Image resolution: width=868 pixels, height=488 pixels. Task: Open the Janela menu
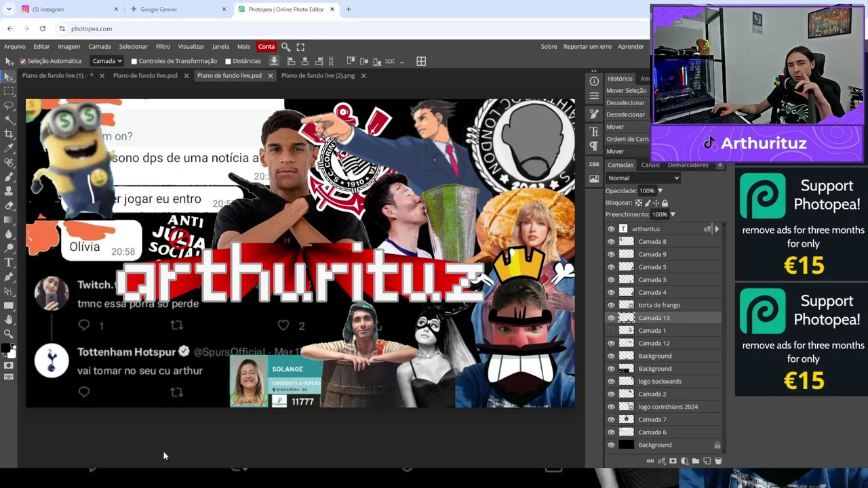pyautogui.click(x=220, y=47)
